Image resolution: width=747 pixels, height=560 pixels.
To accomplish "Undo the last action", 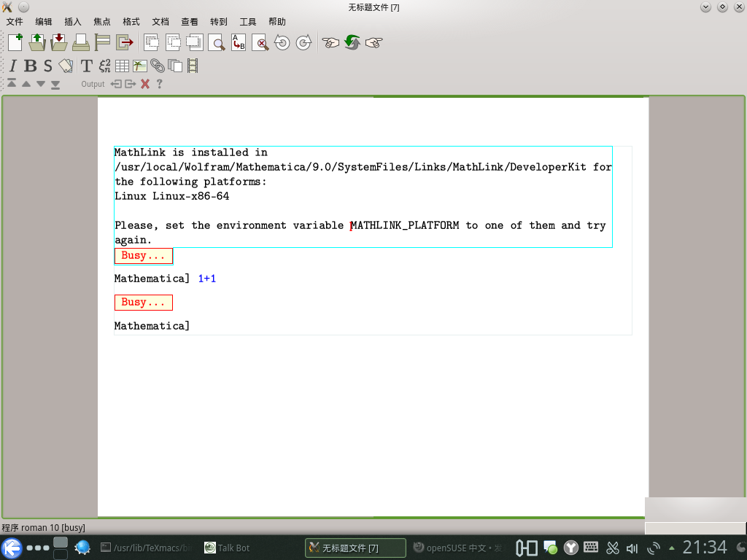I will [282, 42].
